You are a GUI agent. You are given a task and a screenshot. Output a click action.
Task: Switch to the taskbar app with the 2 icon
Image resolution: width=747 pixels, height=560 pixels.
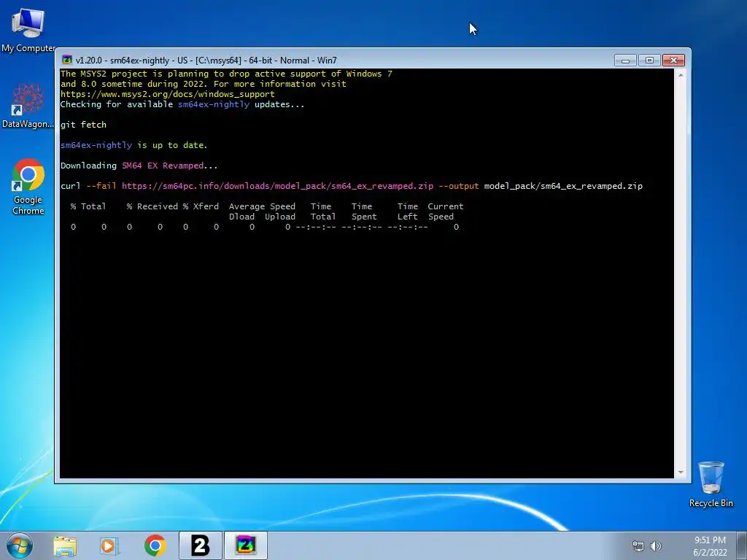point(201,545)
